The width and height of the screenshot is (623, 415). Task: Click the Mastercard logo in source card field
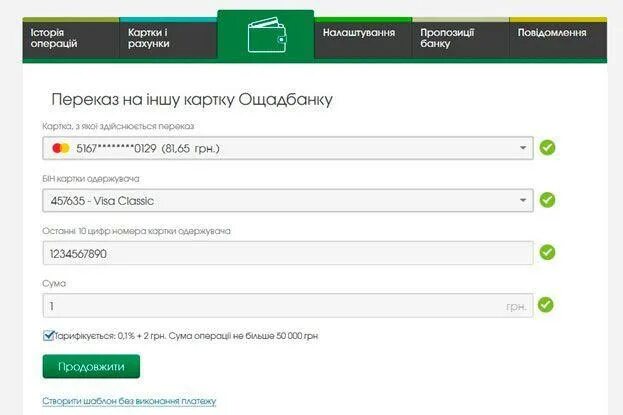(x=61, y=148)
